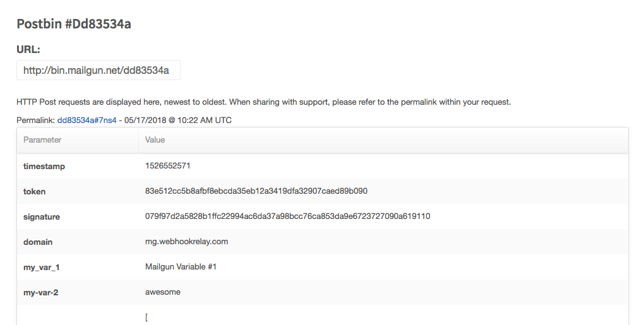Select the token parameter name
The image size is (644, 325).
34,191
